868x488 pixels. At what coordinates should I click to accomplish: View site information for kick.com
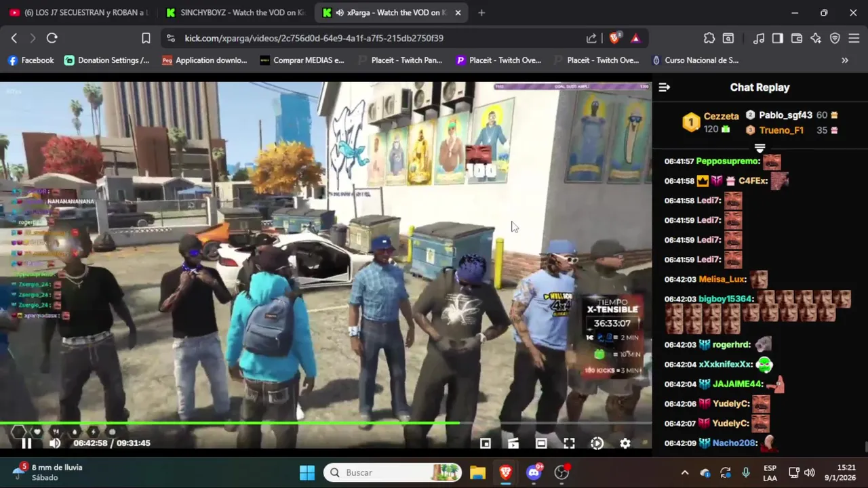click(x=171, y=39)
